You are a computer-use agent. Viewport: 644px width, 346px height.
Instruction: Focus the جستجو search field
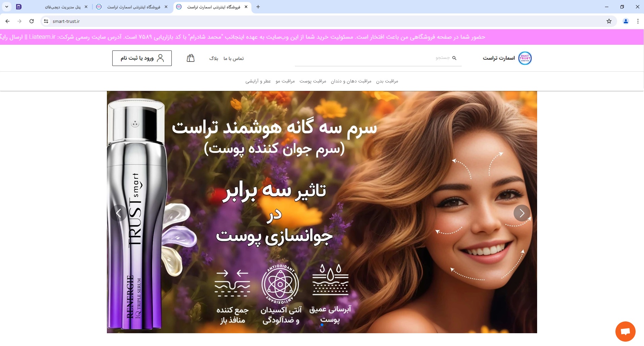[x=378, y=58]
